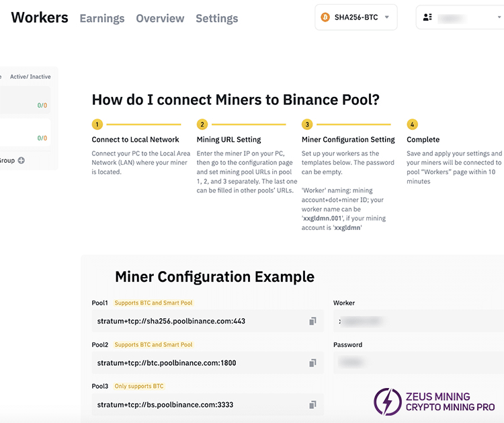504x423 pixels.
Task: Click the Zeus Mining logo watermark
Action: 435,401
